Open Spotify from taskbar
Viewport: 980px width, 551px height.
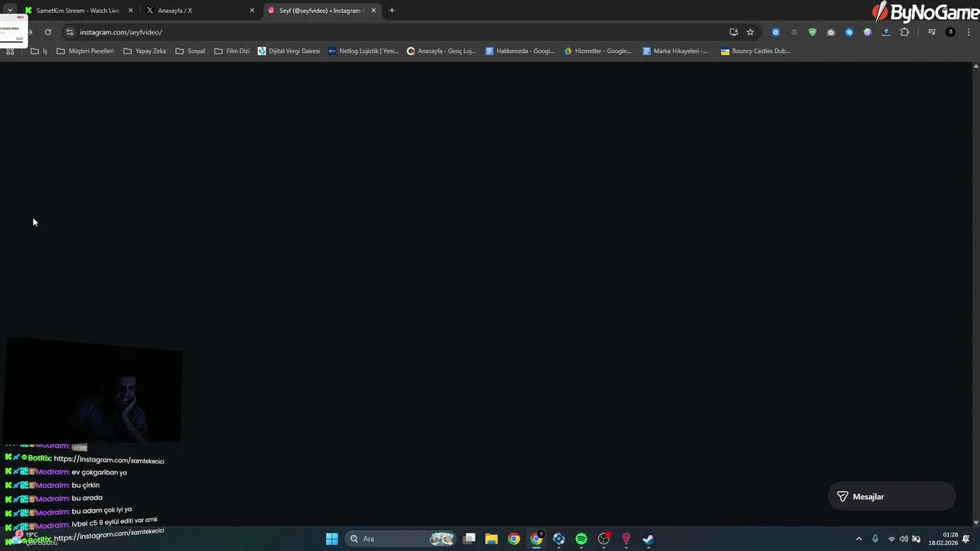(x=581, y=539)
